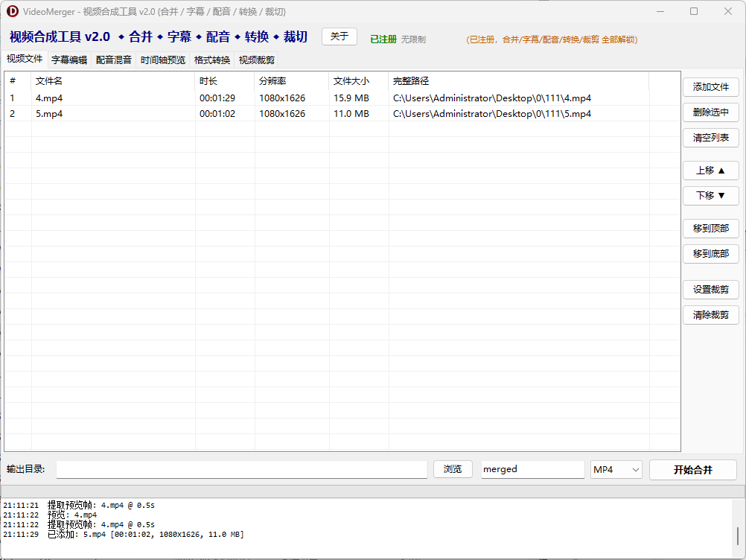746x560 pixels.
Task: Open the 格式转换 format conversion tab
Action: point(211,60)
